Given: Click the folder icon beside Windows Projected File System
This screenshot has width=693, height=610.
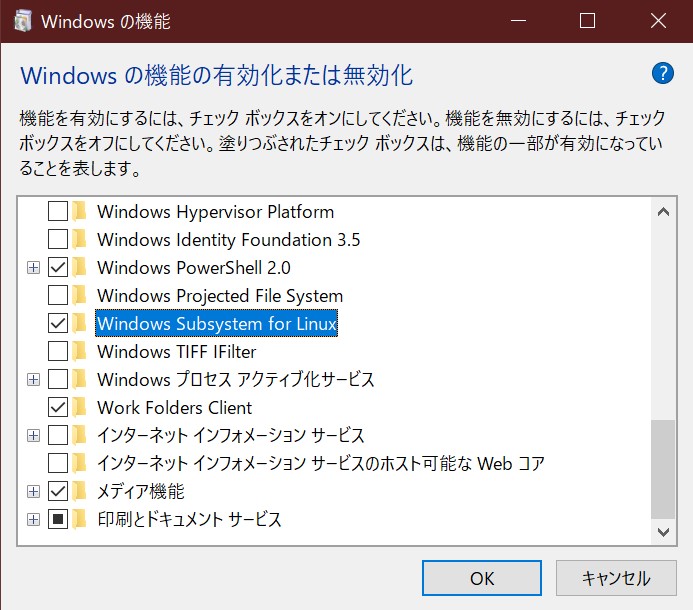Looking at the screenshot, I should [x=80, y=296].
